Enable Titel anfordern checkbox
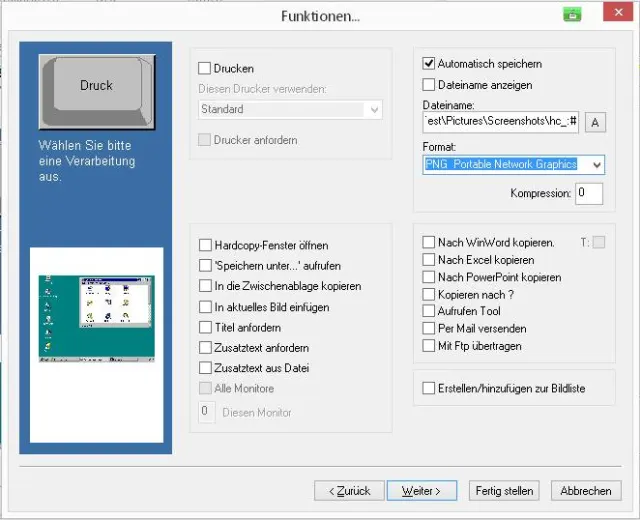This screenshot has height=520, width=640. click(x=205, y=327)
